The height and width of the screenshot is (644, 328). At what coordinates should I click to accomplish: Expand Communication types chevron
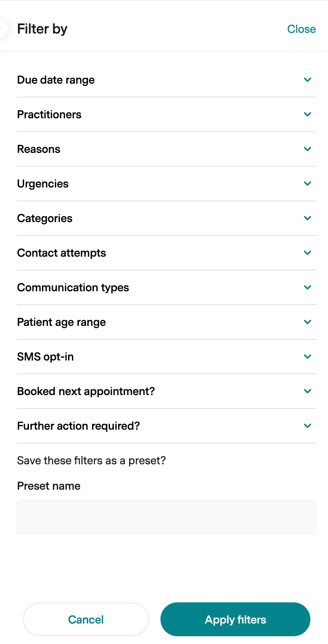(x=308, y=287)
